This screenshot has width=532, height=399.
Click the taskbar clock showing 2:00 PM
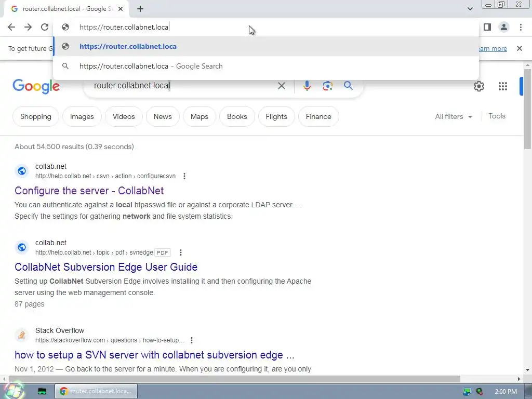pos(506,392)
